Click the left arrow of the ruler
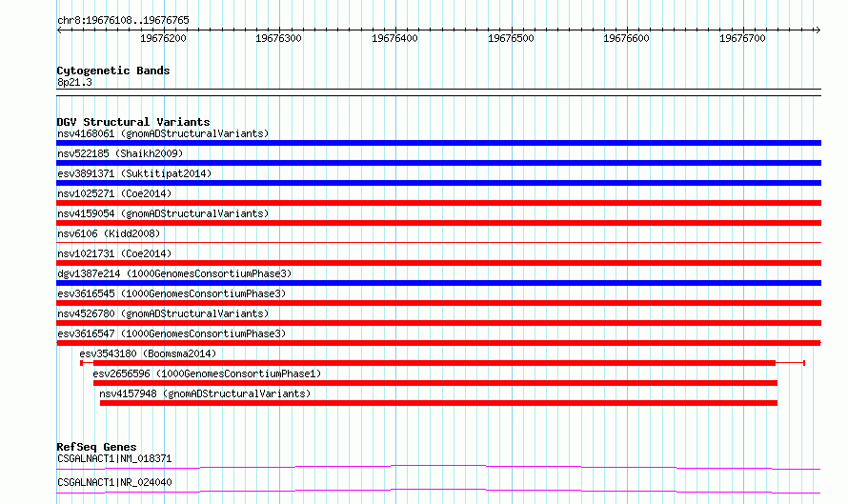The height and width of the screenshot is (504, 848). pyautogui.click(x=59, y=30)
